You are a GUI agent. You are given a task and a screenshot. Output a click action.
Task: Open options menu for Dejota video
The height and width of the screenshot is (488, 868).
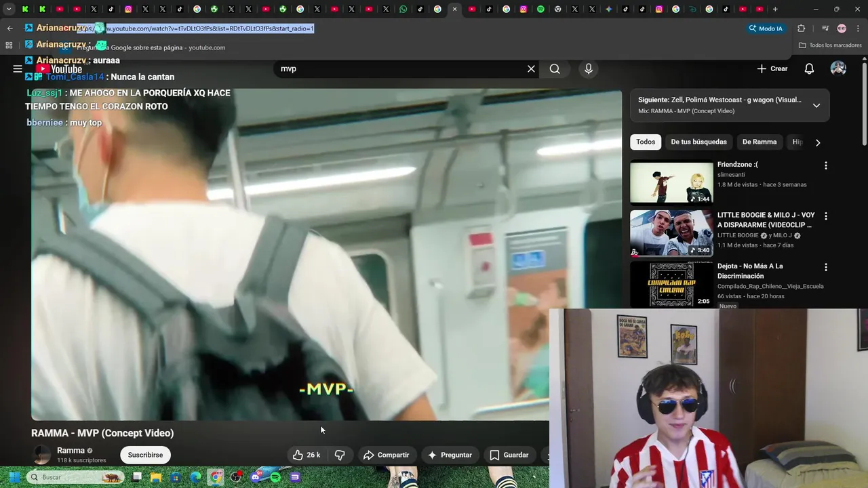[x=825, y=267]
